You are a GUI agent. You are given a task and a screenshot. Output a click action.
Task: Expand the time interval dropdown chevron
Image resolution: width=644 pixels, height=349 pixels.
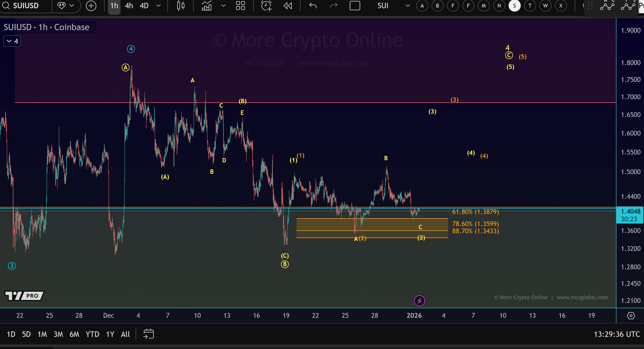pyautogui.click(x=158, y=6)
